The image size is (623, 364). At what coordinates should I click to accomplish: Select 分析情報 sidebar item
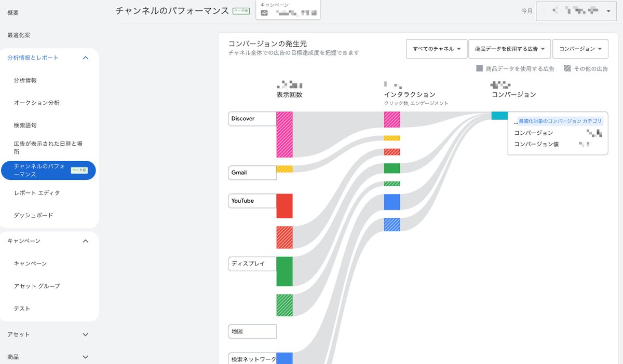coord(25,80)
